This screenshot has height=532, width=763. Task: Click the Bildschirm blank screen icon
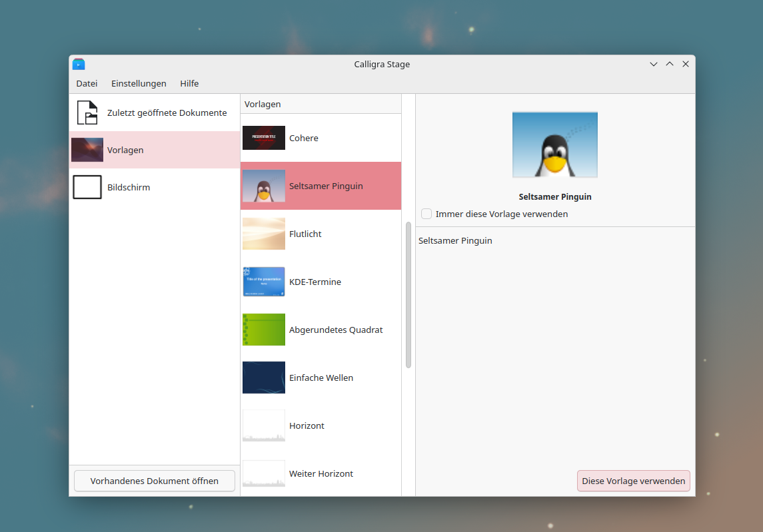(87, 187)
